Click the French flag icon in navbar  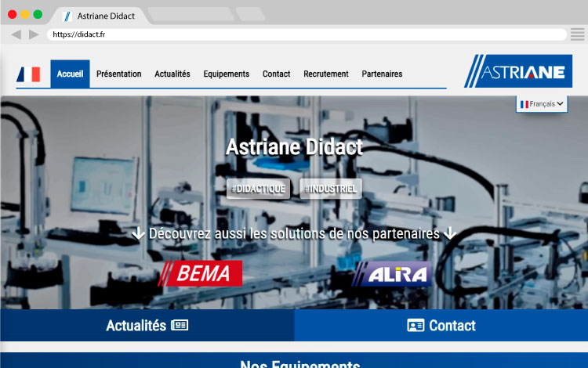point(28,74)
